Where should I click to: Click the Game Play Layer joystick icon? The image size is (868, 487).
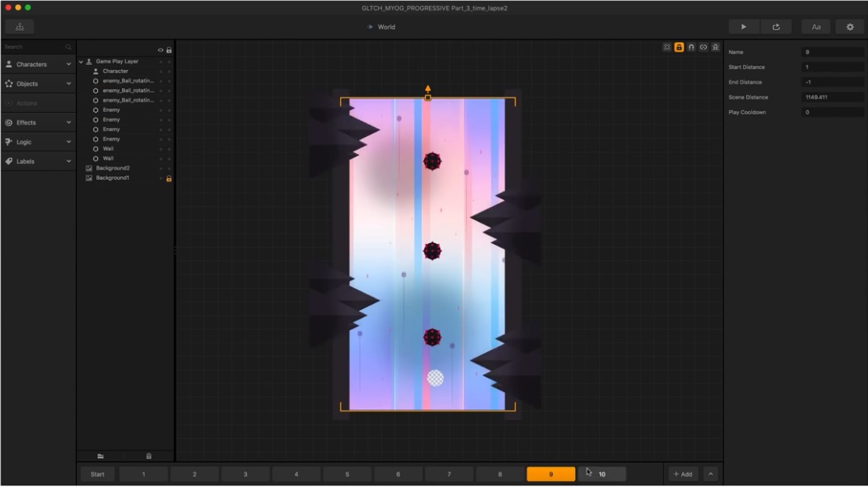point(89,62)
